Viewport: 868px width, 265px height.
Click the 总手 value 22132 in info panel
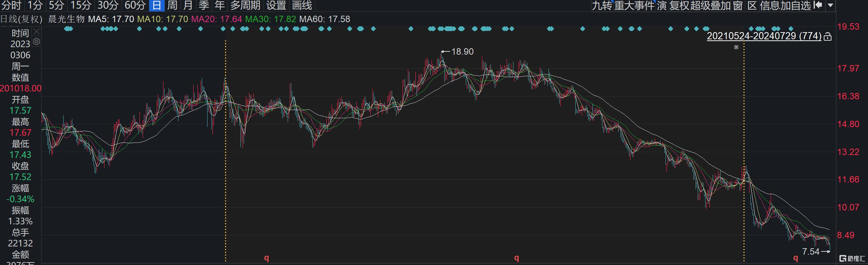tap(20, 244)
